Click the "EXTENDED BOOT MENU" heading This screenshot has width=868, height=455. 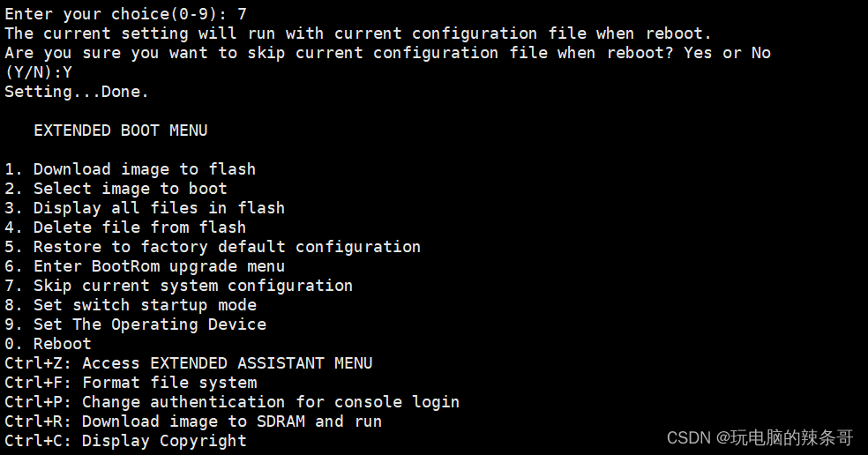120,131
